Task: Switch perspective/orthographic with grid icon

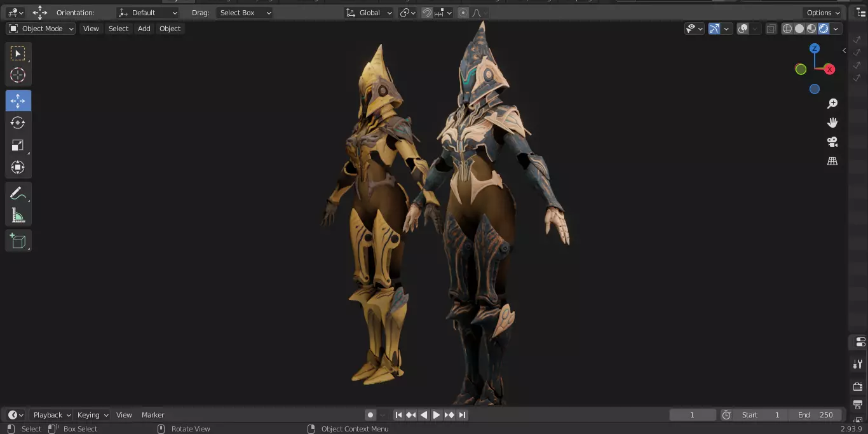Action: tap(832, 161)
